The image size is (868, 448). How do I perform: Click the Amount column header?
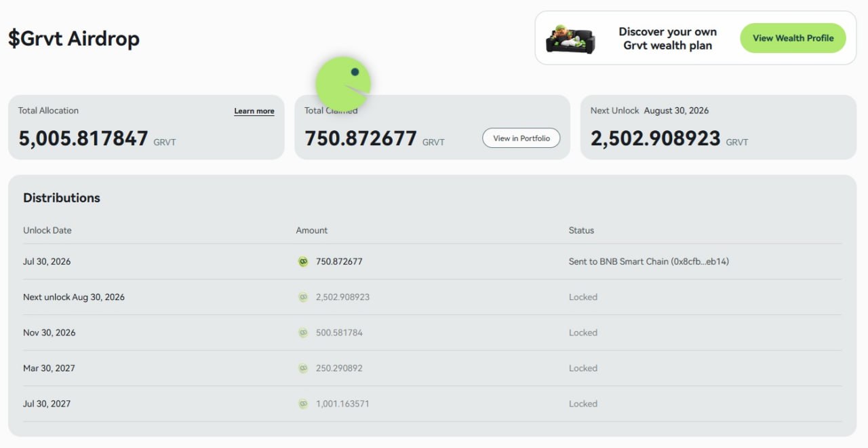coord(312,230)
